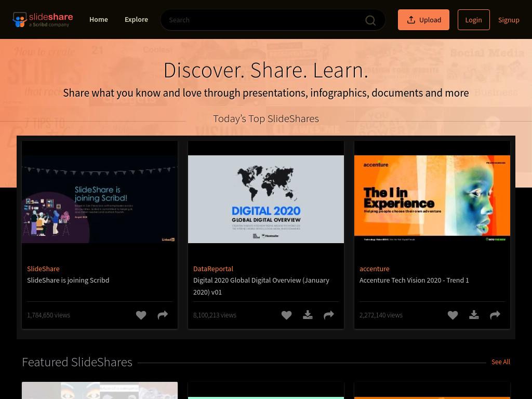Viewport: 532px width, 399px height.
Task: Open the Home nav item
Action: point(99,20)
